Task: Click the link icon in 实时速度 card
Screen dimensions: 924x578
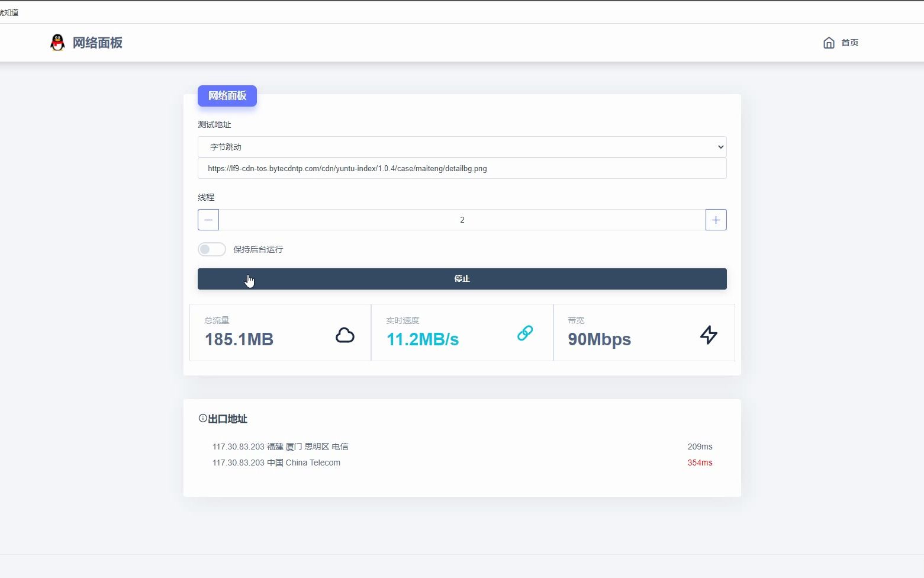Action: click(x=525, y=333)
